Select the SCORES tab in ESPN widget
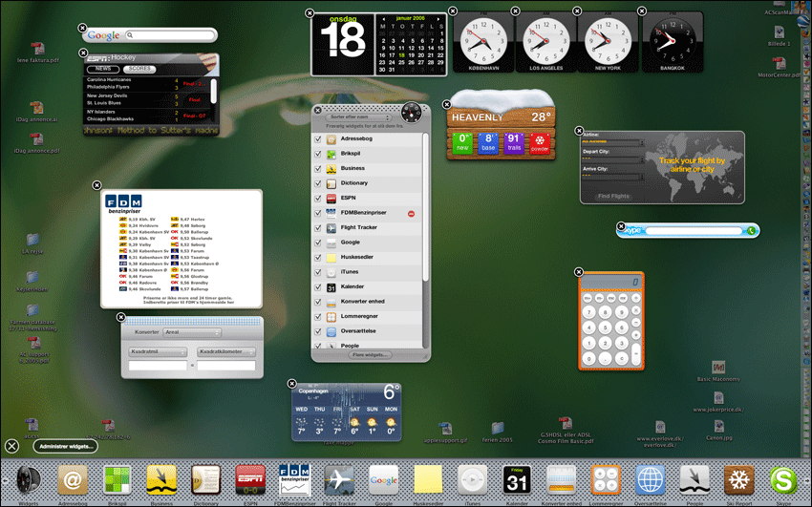The width and height of the screenshot is (812, 507). [139, 69]
